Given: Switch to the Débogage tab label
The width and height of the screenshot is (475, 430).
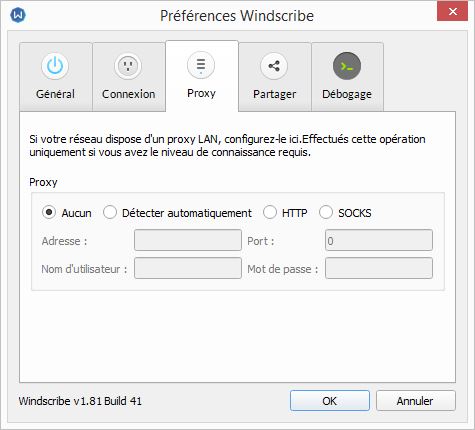Looking at the screenshot, I should click(347, 94).
